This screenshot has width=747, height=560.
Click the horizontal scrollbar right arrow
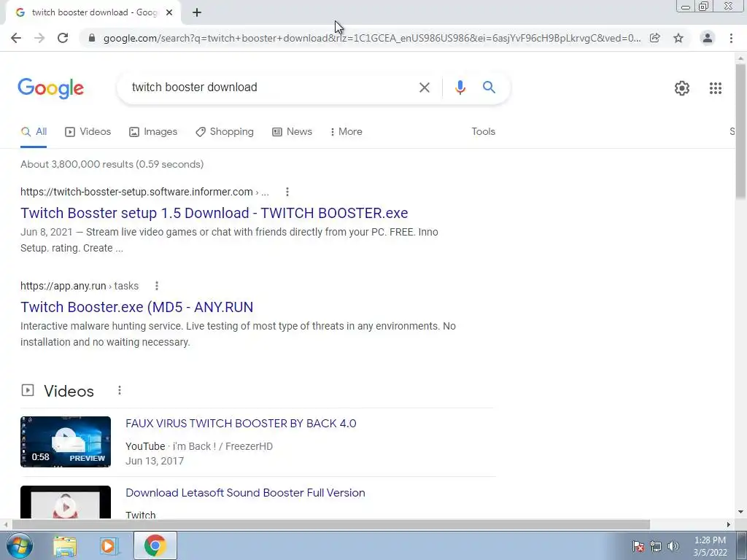tap(729, 524)
